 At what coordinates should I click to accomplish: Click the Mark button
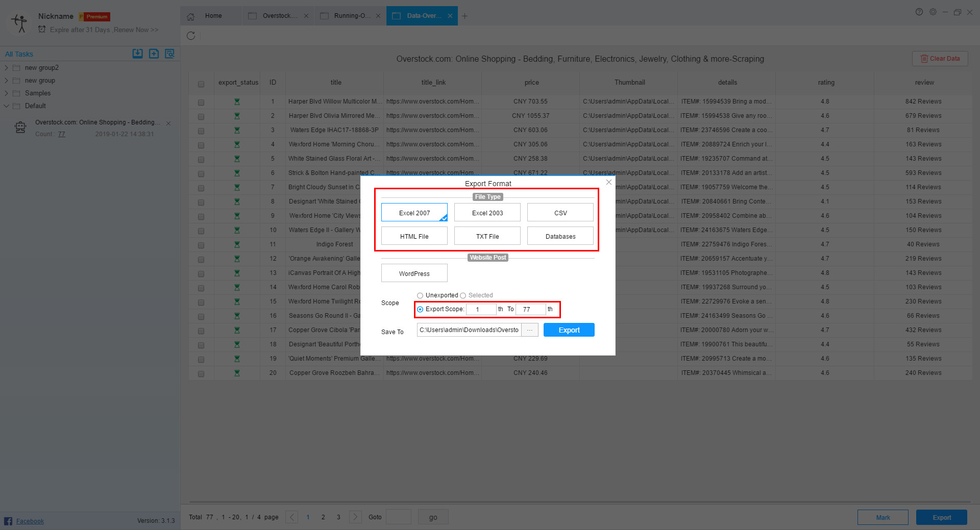point(883,517)
